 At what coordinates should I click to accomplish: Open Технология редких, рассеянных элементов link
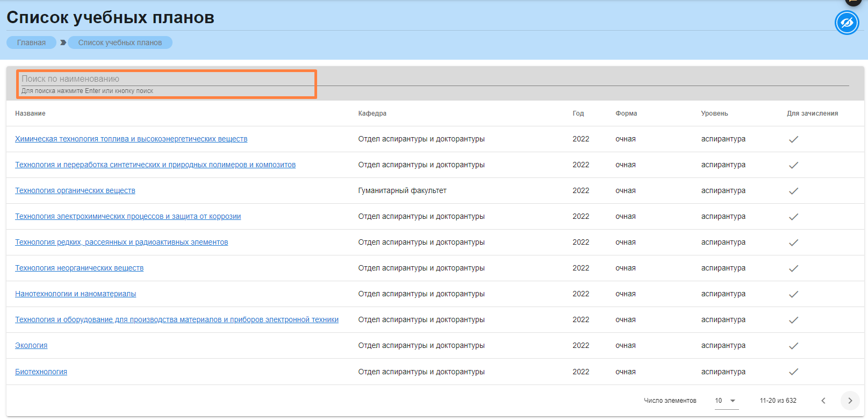(x=121, y=242)
